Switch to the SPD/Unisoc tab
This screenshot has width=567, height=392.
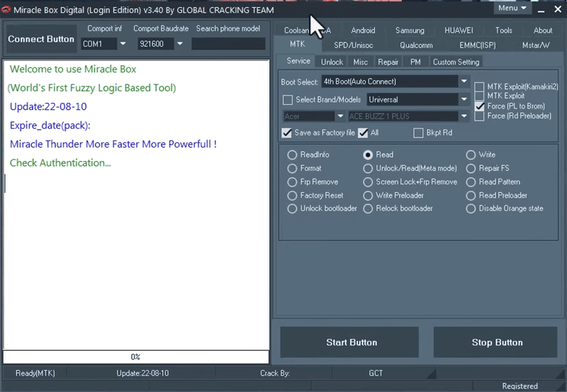click(x=353, y=45)
